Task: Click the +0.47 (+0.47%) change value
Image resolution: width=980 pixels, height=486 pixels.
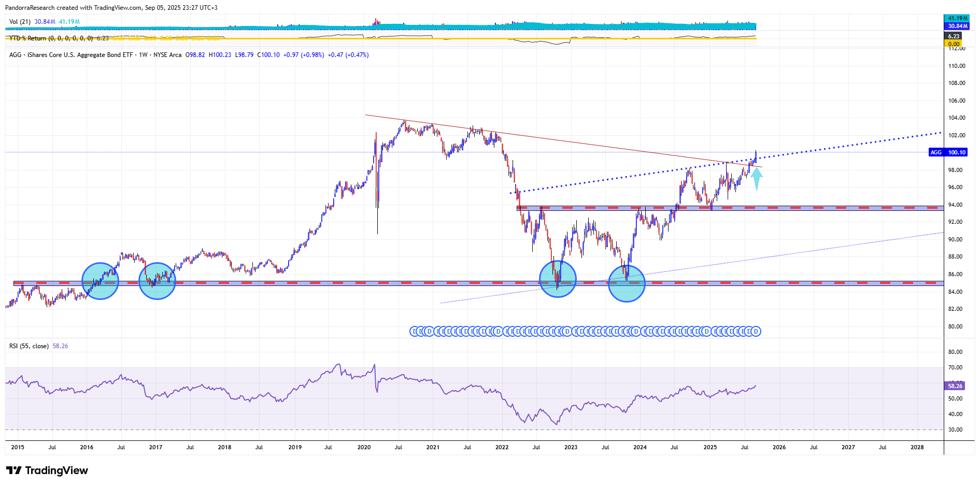Action: (x=348, y=55)
